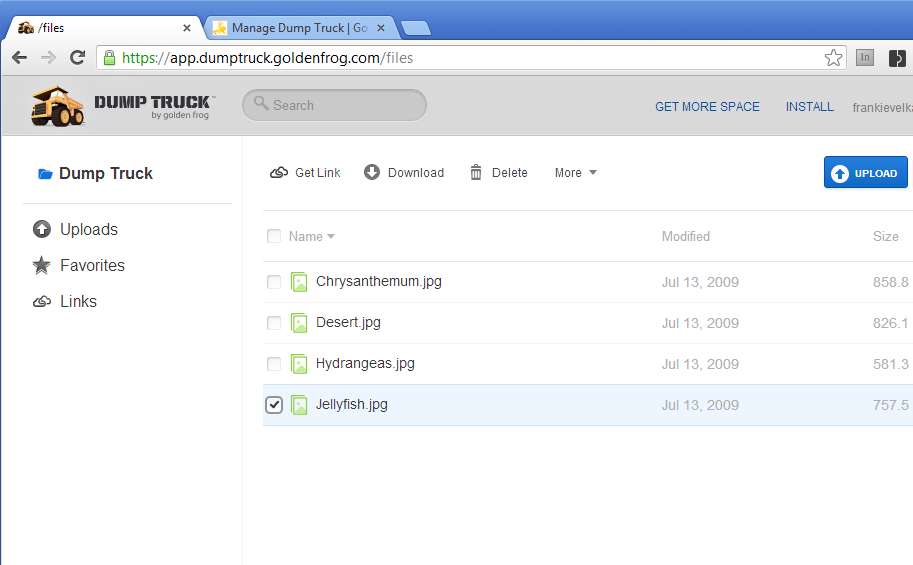
Task: Sort files by the Name column
Action: [x=311, y=236]
